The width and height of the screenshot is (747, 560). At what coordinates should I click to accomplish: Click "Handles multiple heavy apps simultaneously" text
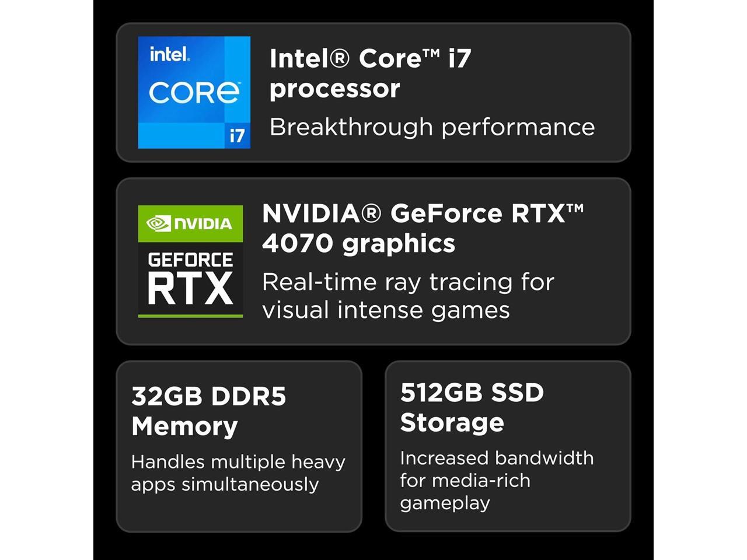(238, 473)
